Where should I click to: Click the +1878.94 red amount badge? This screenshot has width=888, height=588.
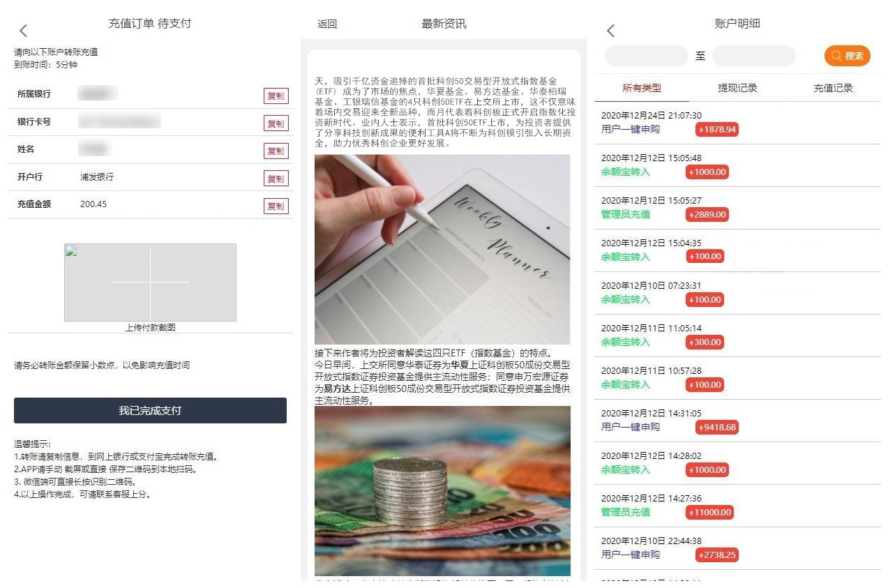tap(716, 129)
